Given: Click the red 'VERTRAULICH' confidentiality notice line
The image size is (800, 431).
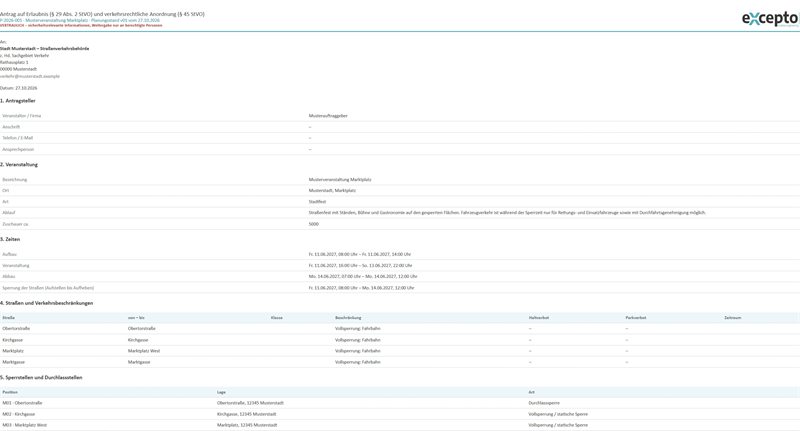Looking at the screenshot, I should coord(81,25).
